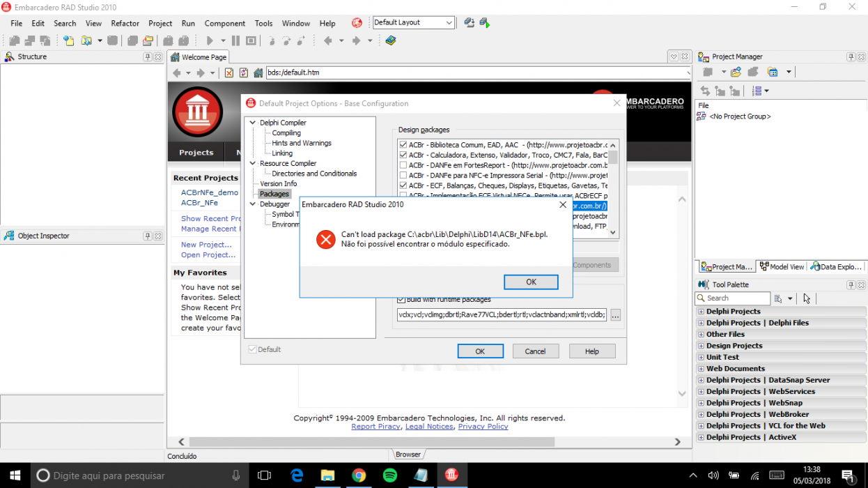This screenshot has width=868, height=488.
Task: Click the Tool Palette Search field
Action: coord(733,298)
